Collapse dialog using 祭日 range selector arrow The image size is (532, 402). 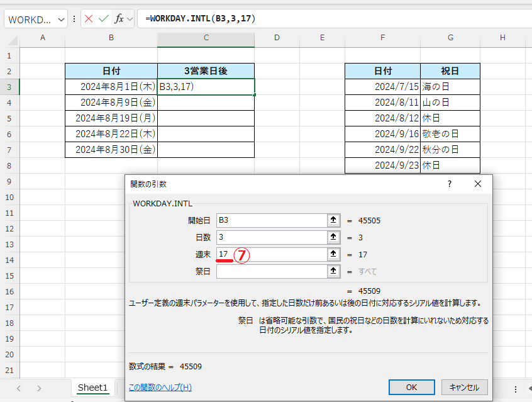[333, 271]
